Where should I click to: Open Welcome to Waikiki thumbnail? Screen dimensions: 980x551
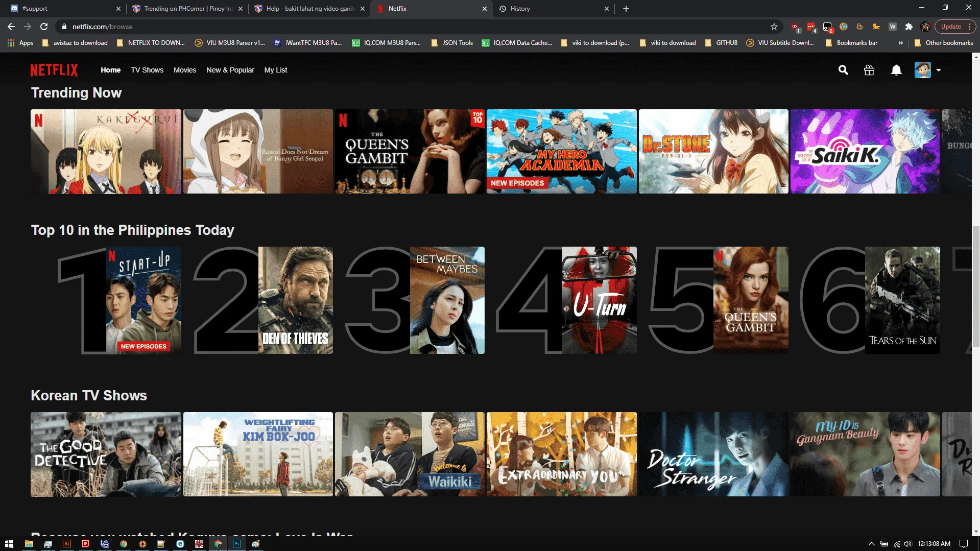pyautogui.click(x=410, y=454)
